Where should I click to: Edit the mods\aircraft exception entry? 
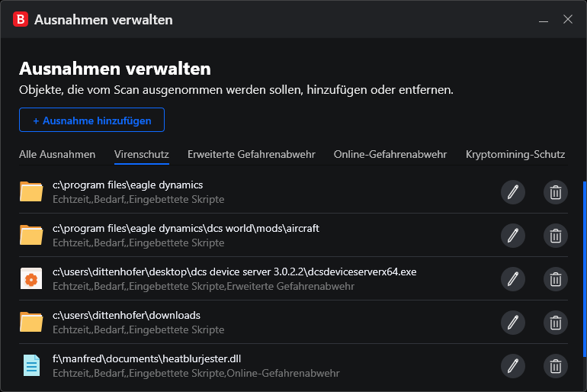[513, 236]
